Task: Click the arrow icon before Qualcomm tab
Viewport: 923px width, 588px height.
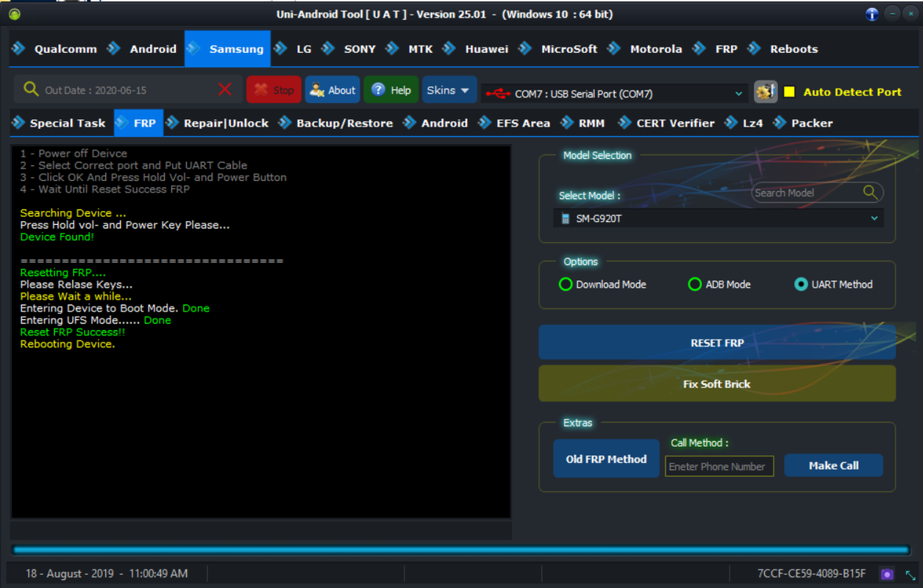Action: coord(18,49)
